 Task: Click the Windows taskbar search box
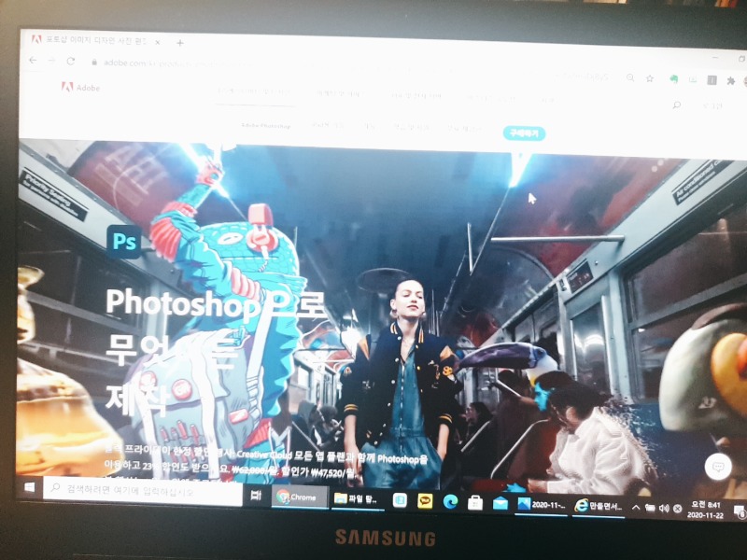point(143,491)
